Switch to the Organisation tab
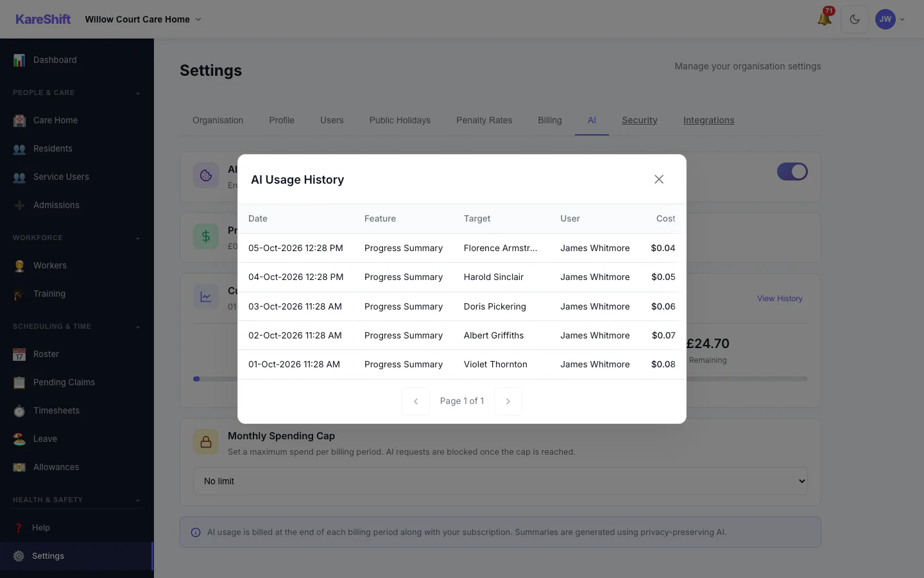 point(218,120)
